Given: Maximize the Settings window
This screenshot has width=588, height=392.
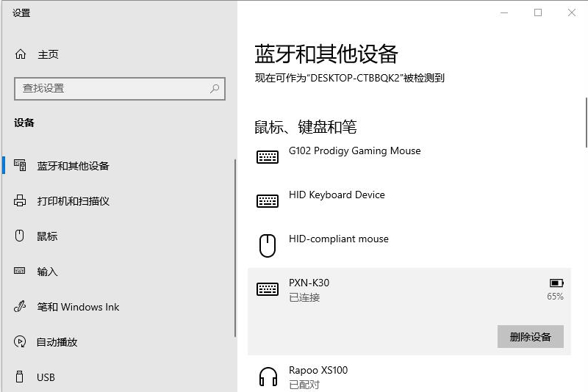Looking at the screenshot, I should point(538,12).
